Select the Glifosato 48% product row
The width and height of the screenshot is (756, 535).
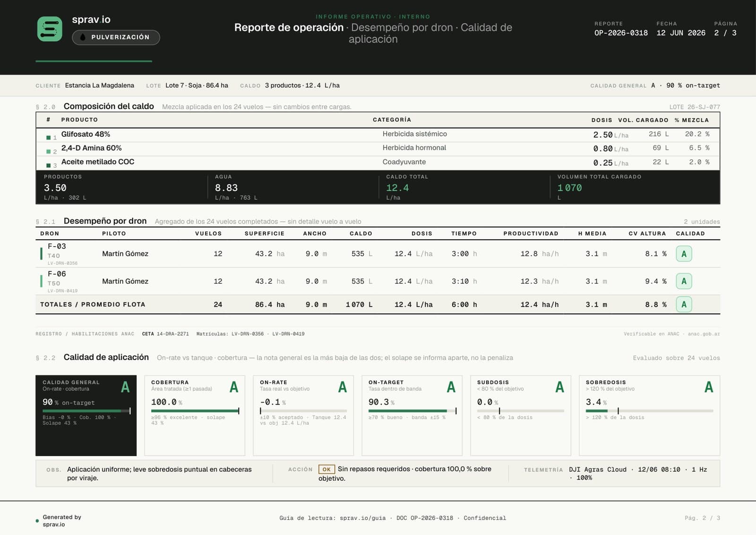click(378, 135)
